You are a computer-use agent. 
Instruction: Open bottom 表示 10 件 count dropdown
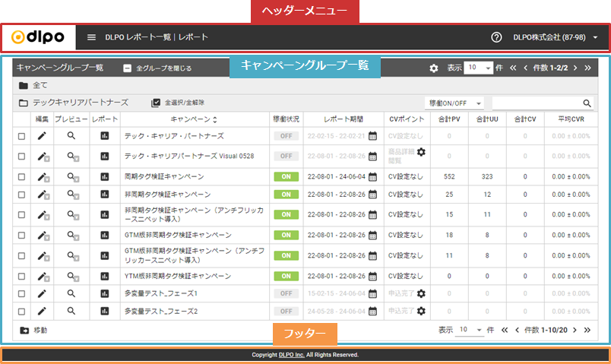pos(470,330)
